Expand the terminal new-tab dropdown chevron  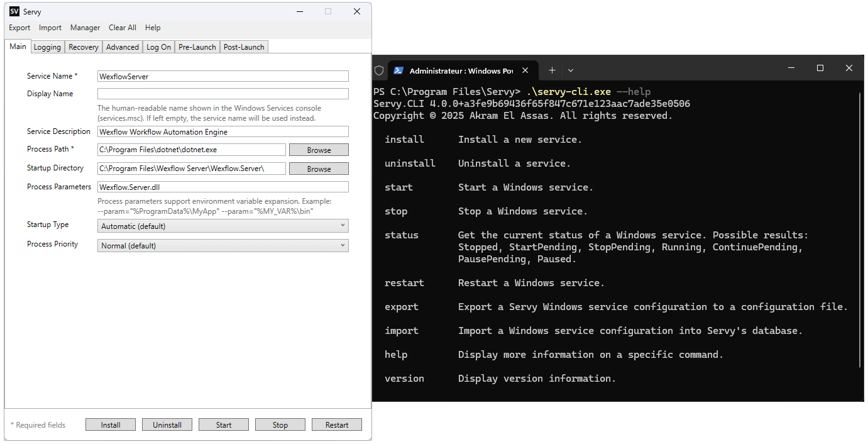coord(571,70)
